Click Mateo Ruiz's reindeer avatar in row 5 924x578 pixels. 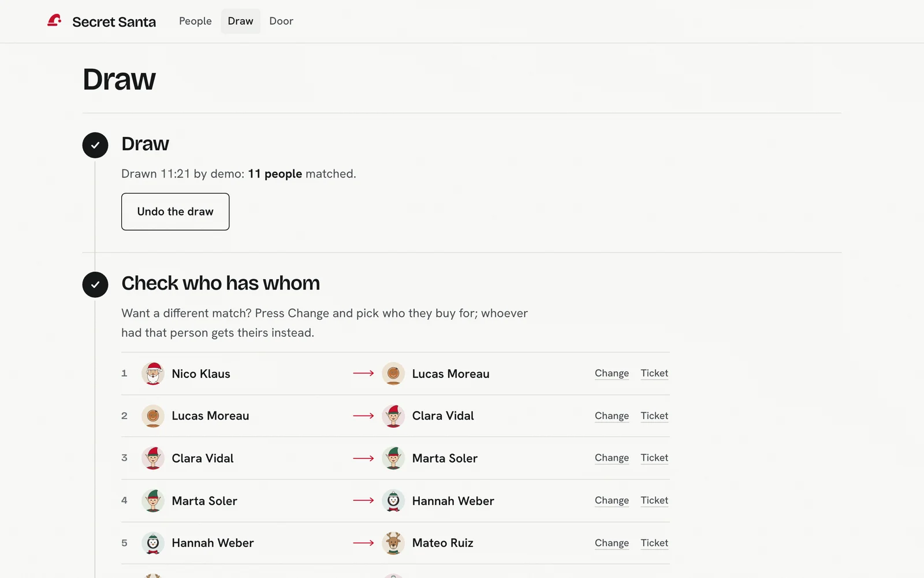tap(393, 543)
